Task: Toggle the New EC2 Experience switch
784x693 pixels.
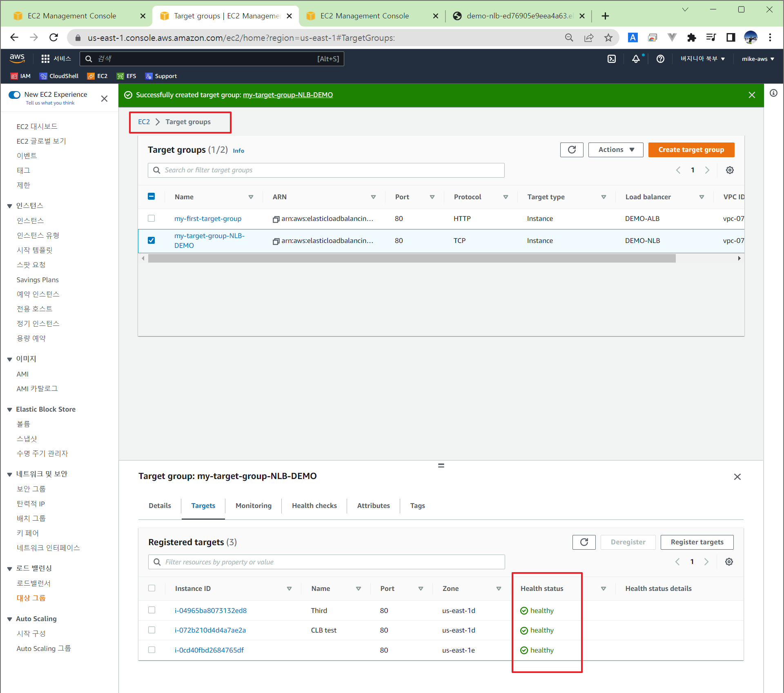Action: 15,95
